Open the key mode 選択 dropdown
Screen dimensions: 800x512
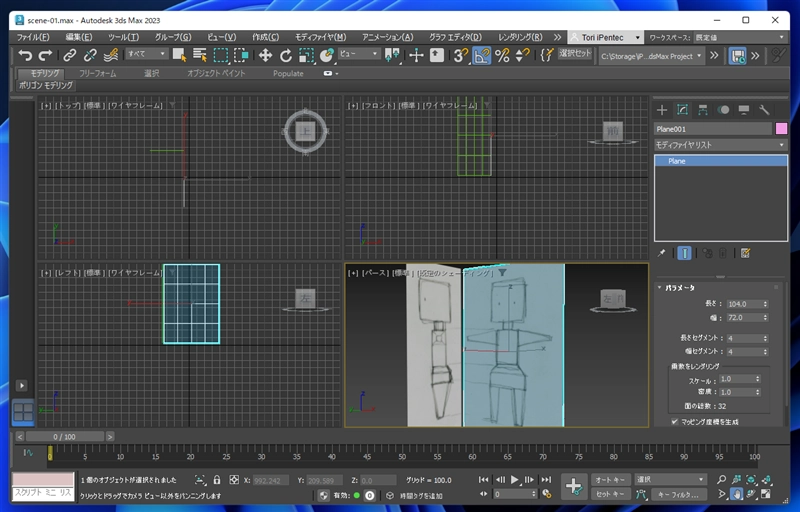pyautogui.click(x=670, y=480)
